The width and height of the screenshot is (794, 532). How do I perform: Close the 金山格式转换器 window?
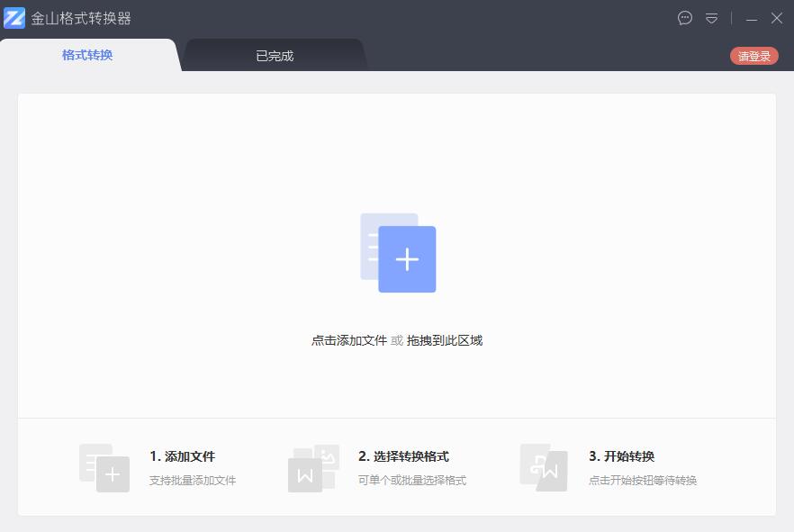pos(776,17)
